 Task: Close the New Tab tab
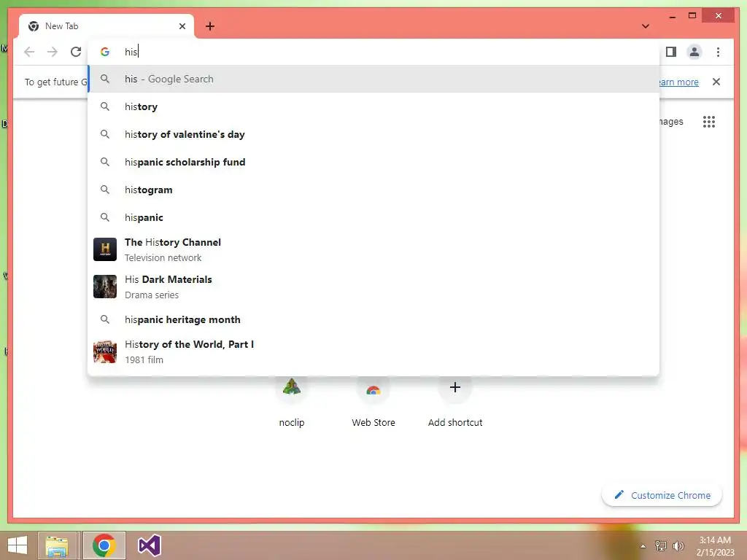point(182,26)
